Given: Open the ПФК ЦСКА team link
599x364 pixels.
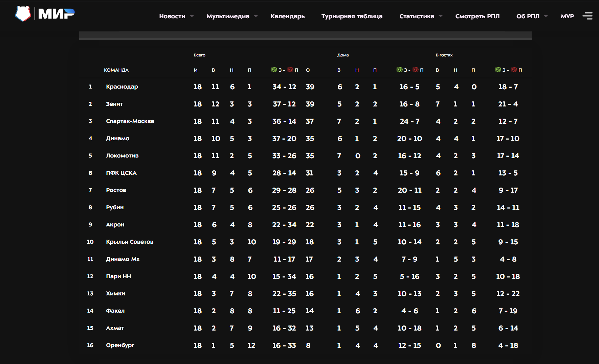Looking at the screenshot, I should [121, 173].
